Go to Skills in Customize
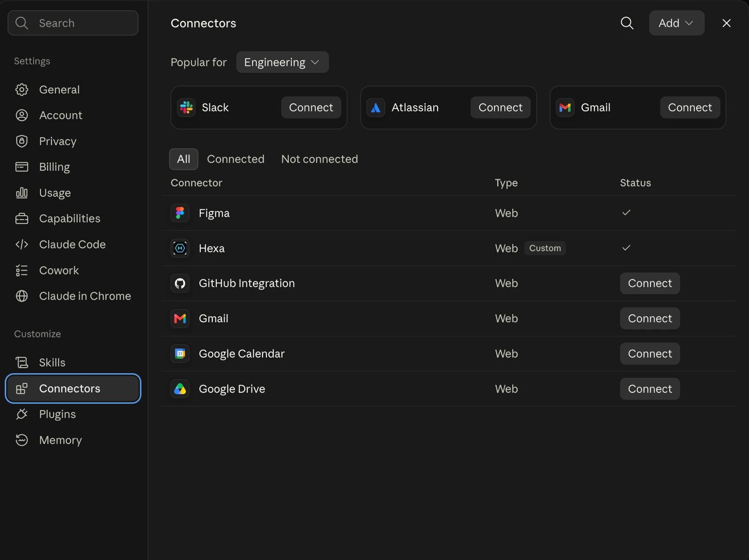The height and width of the screenshot is (560, 749). 73,362
